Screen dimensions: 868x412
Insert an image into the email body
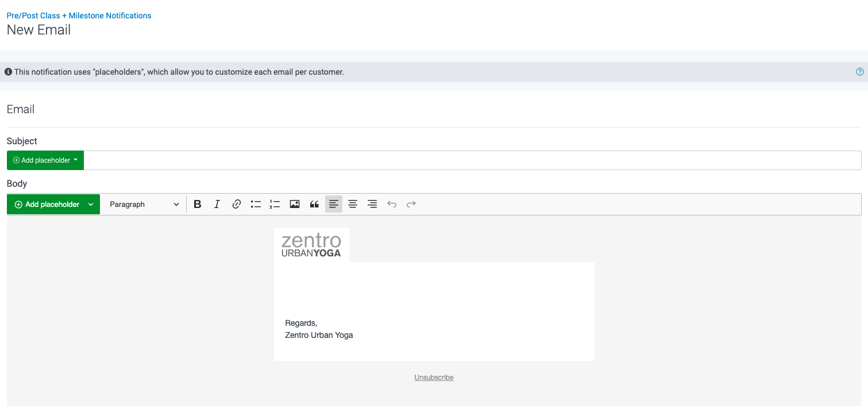(295, 204)
